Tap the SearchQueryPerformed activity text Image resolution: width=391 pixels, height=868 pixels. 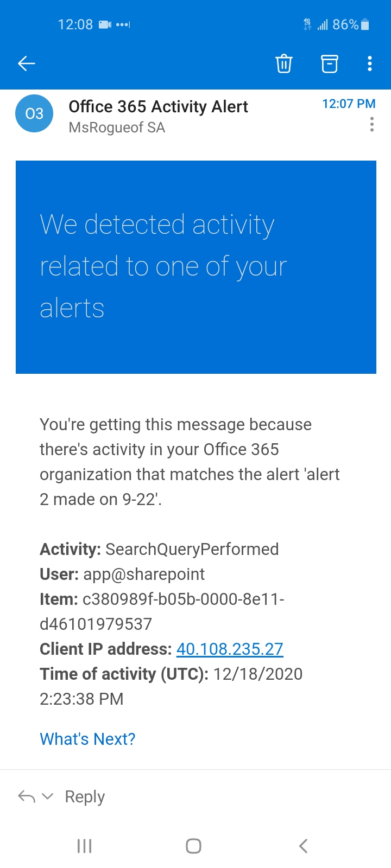pyautogui.click(x=192, y=549)
